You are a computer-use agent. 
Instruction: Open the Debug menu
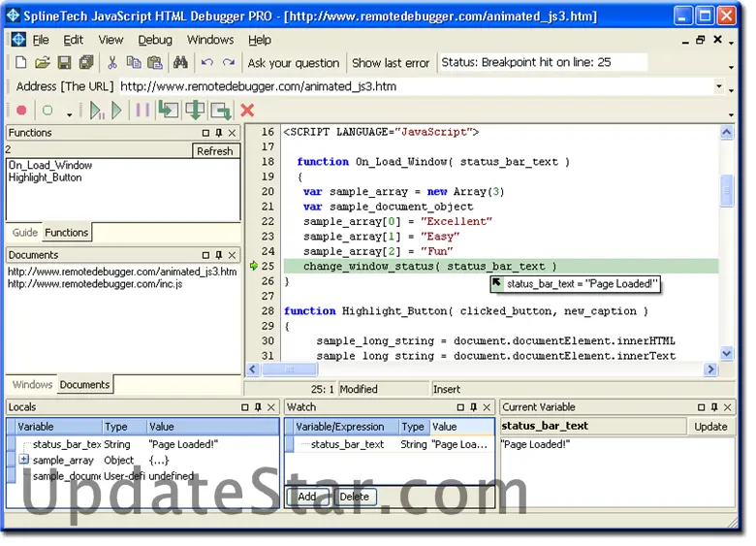pos(155,40)
